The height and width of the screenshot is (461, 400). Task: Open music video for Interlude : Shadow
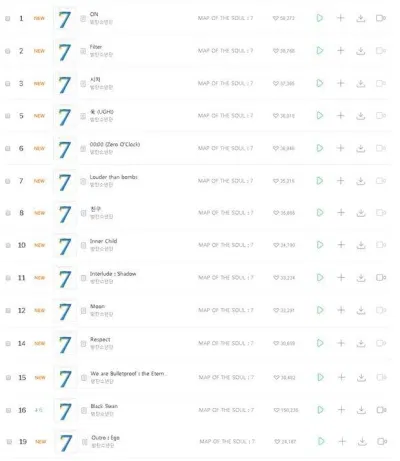(381, 277)
